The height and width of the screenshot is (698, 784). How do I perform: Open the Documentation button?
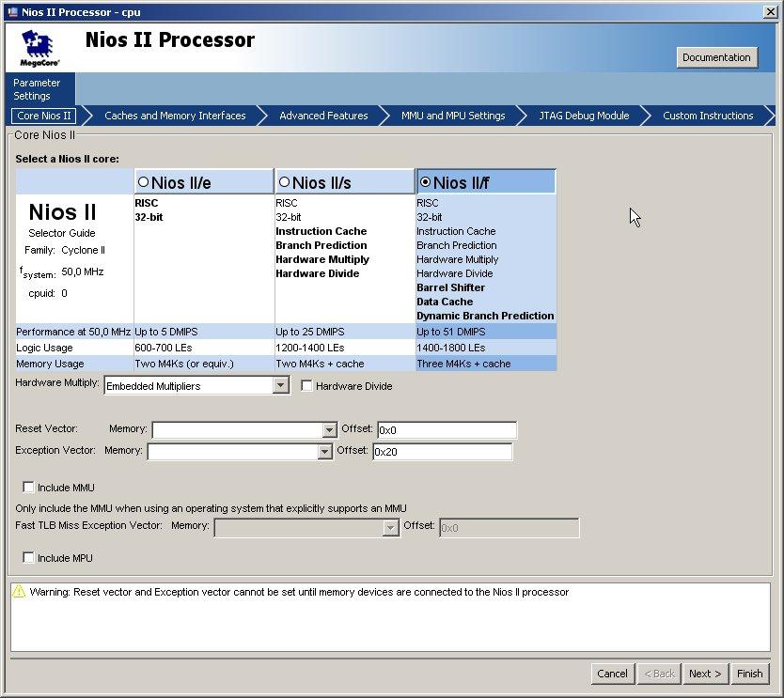click(x=716, y=57)
